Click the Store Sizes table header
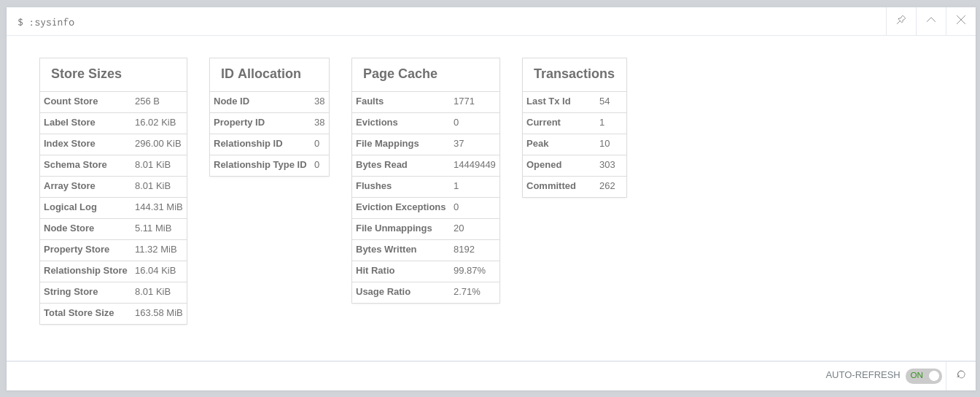The image size is (980, 397). click(86, 74)
